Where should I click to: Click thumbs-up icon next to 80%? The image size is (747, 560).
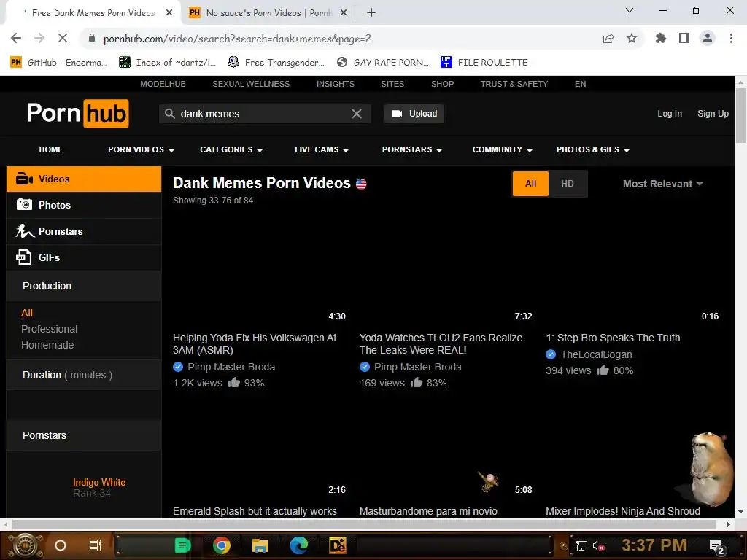(603, 370)
